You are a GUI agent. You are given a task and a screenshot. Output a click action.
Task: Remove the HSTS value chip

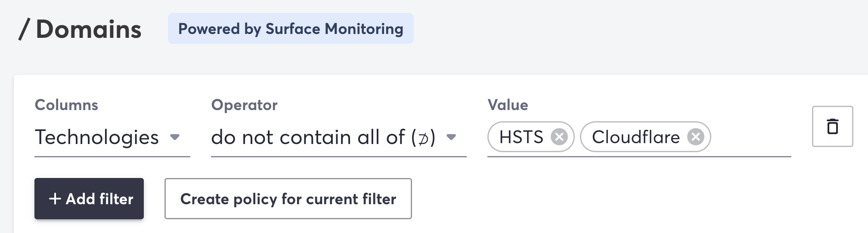click(559, 137)
